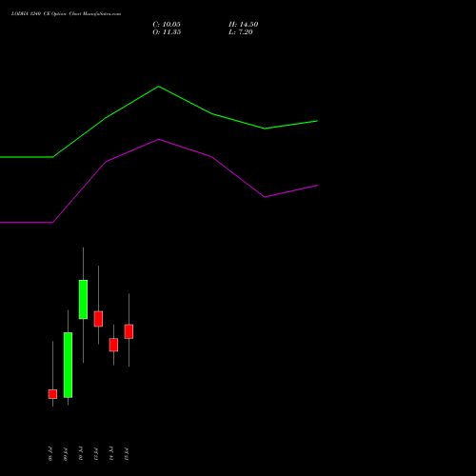Click the peak of the green line
The width and height of the screenshot is (476, 476).
[x=159, y=87]
